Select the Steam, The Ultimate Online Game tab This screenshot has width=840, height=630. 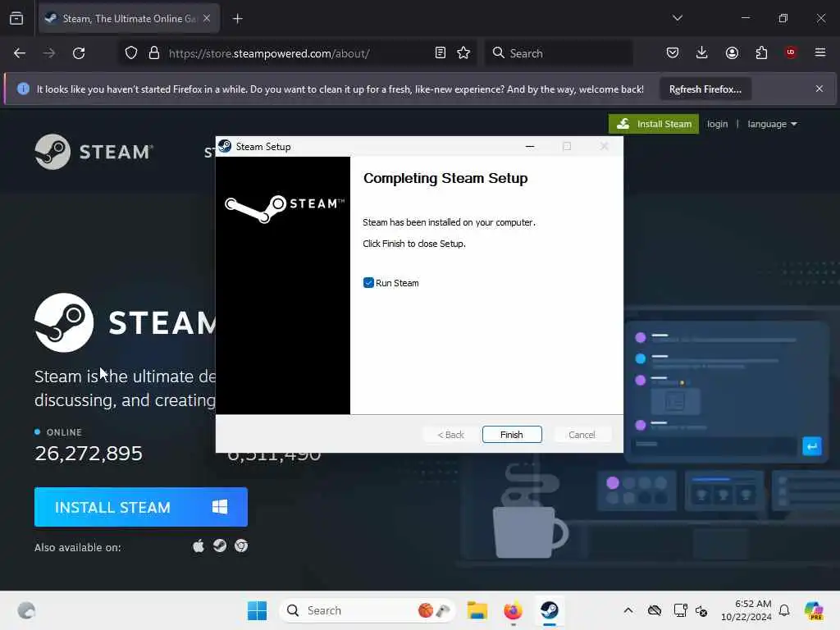[x=129, y=19]
